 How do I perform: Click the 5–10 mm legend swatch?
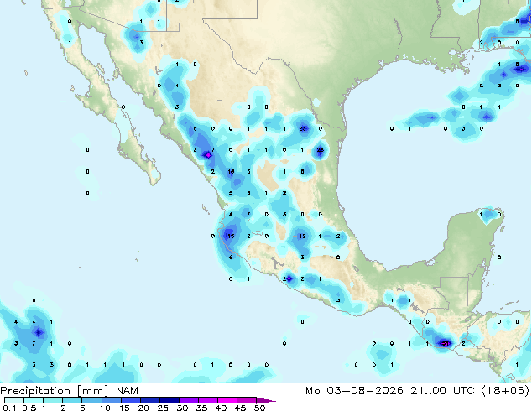91,400
